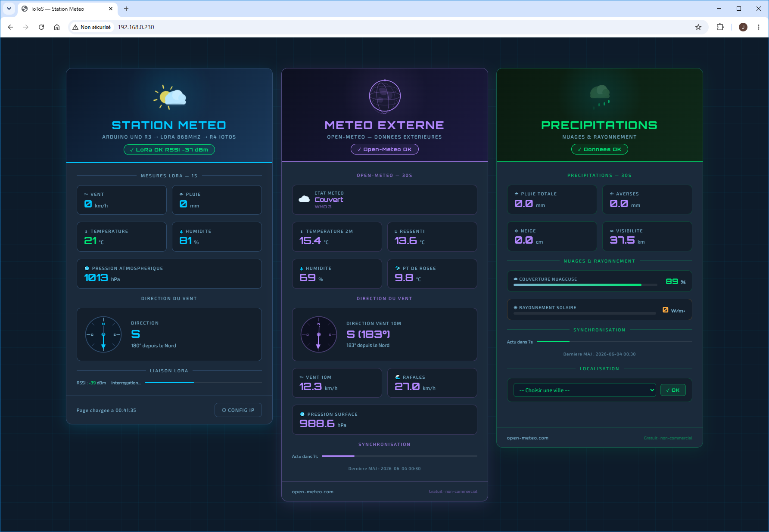
Task: Close the IoToS Station Meteo tab
Action: tap(111, 9)
